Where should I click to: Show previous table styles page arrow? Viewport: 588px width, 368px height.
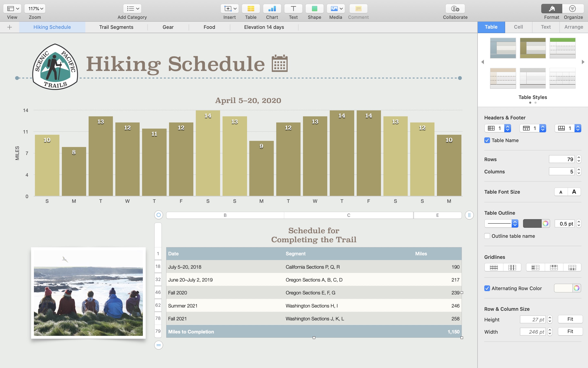(483, 62)
